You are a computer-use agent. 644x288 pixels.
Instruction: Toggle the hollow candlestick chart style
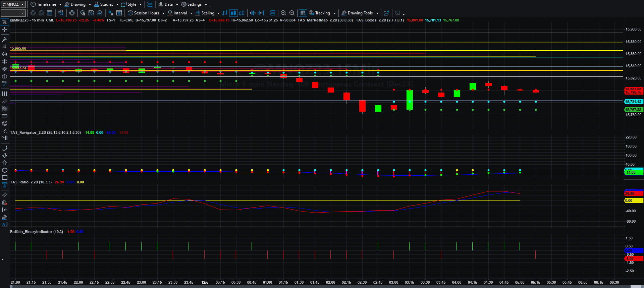[x=241, y=13]
